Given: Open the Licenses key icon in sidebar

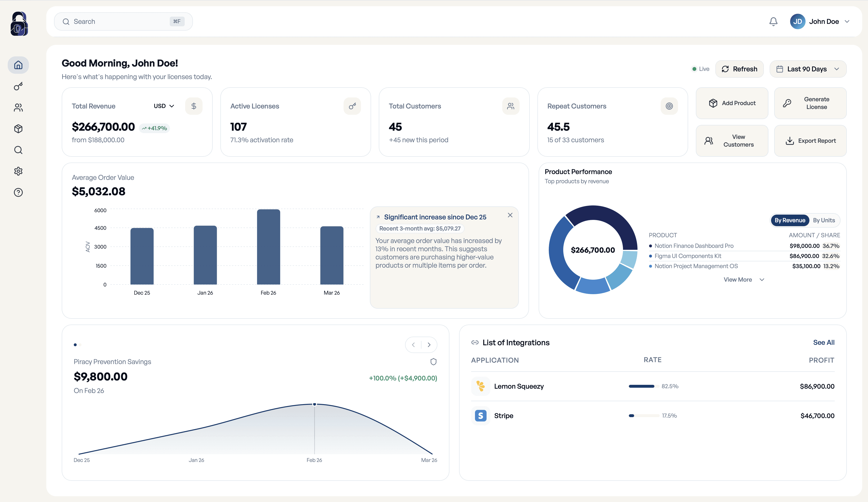Looking at the screenshot, I should 18,86.
